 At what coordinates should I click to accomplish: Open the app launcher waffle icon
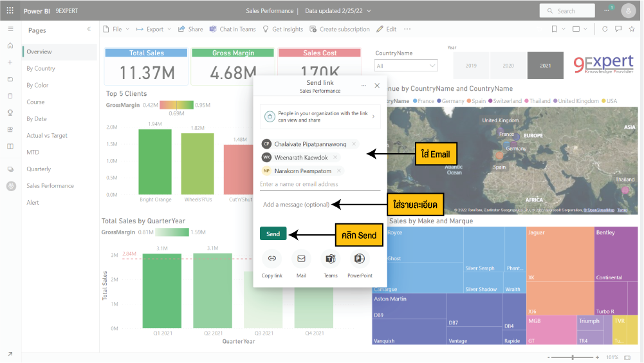click(10, 11)
